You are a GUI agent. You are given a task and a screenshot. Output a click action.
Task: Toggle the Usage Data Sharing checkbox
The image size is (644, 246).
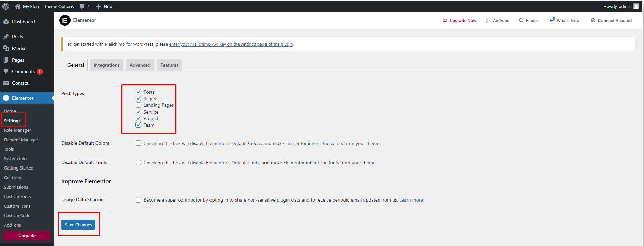(x=138, y=200)
